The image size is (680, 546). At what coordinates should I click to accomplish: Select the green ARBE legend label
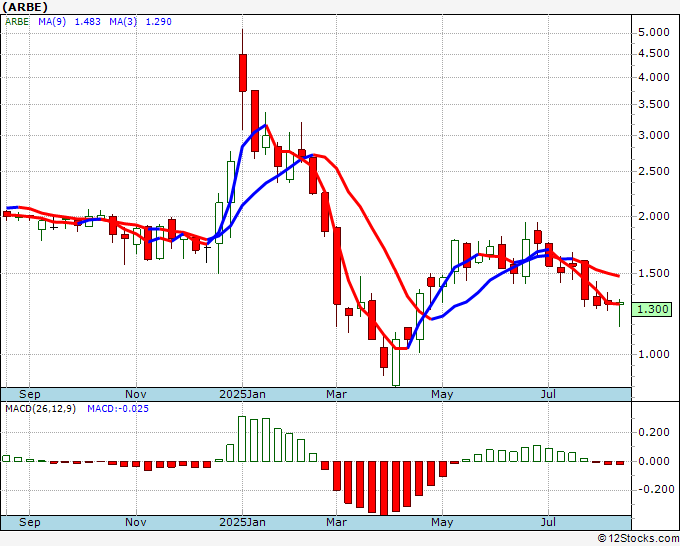coord(17,22)
